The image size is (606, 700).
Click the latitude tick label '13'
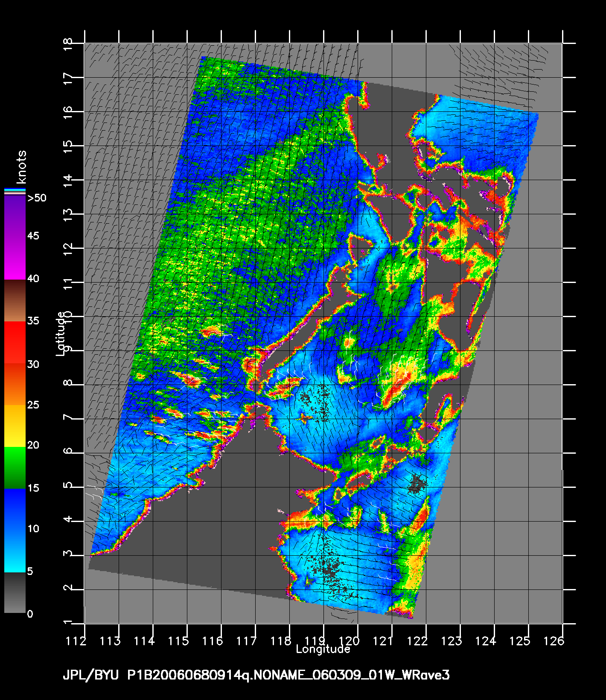[68, 216]
